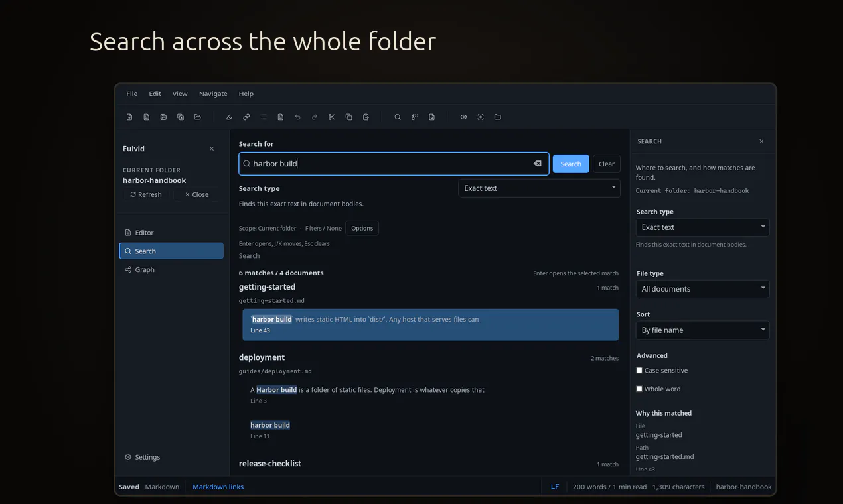
Task: Click the plain folder icon at toolbar end
Action: click(498, 117)
